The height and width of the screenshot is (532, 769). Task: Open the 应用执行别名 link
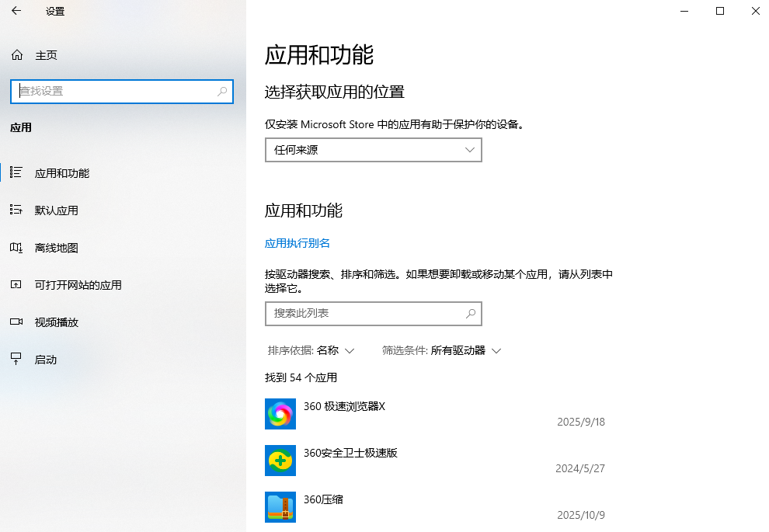pyautogui.click(x=297, y=242)
